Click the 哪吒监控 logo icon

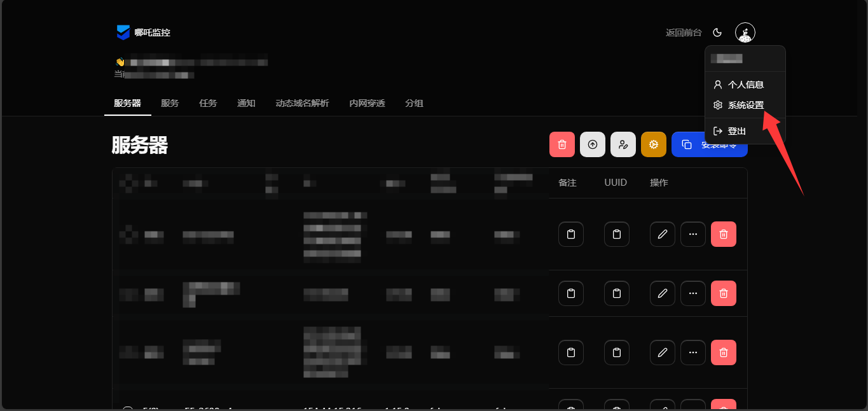(123, 32)
